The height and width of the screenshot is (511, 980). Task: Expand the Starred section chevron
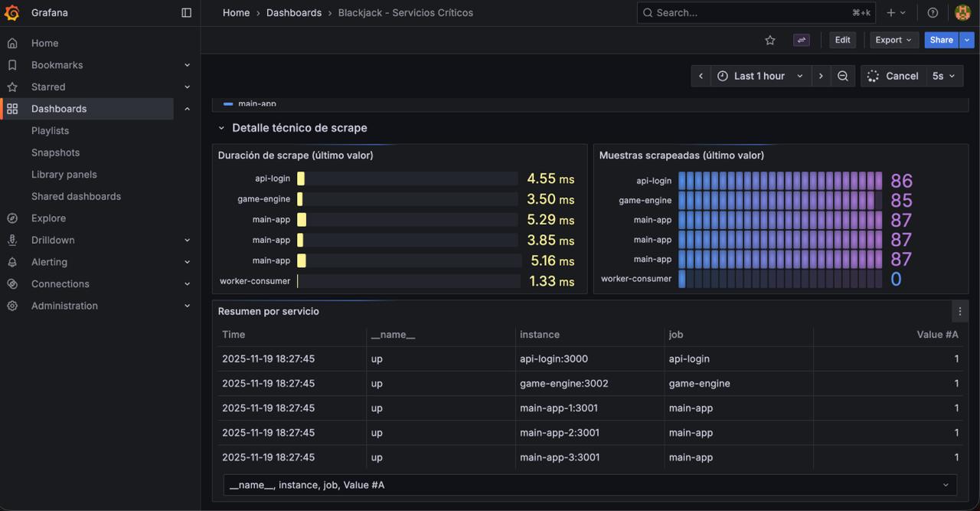(x=188, y=87)
